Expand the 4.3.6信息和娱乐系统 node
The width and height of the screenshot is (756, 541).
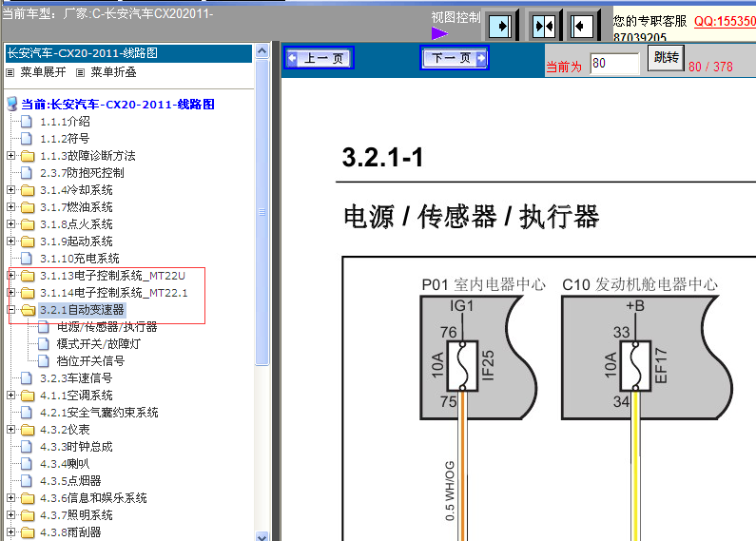[10, 498]
